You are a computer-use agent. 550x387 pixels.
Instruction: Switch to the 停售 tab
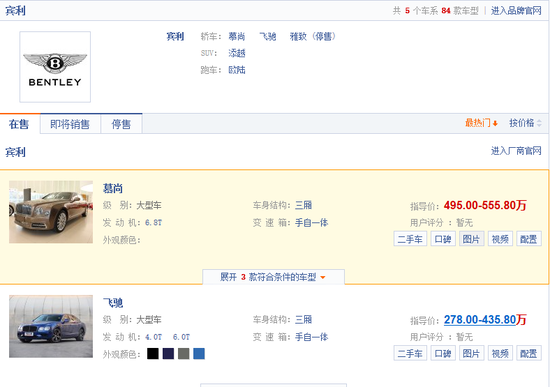pos(121,124)
